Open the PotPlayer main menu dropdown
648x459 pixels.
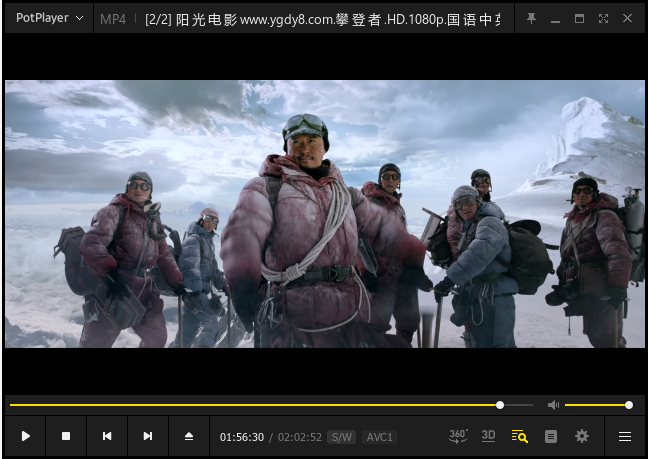click(50, 18)
